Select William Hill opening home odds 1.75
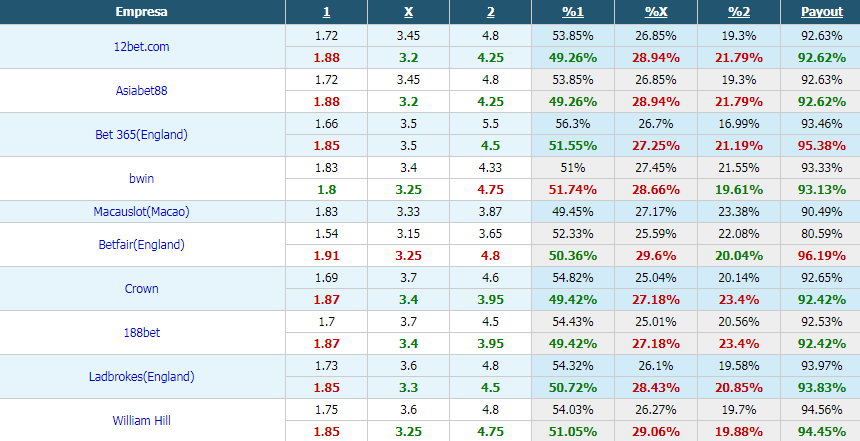This screenshot has width=860, height=441. point(326,409)
